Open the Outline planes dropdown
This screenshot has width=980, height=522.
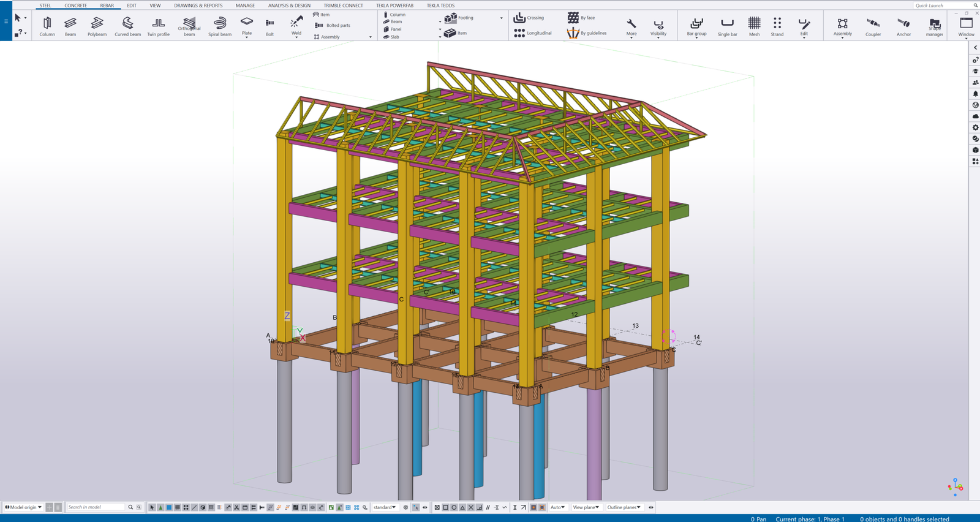tap(624, 507)
